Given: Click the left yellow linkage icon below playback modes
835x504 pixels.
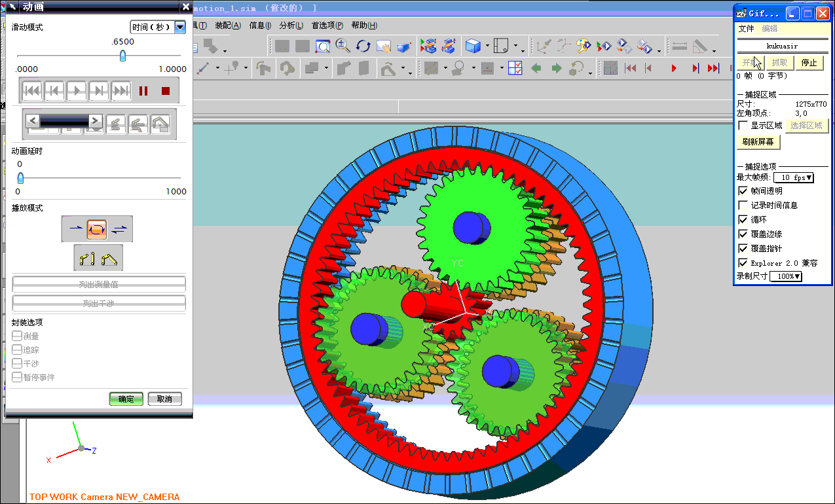Looking at the screenshot, I should [87, 259].
